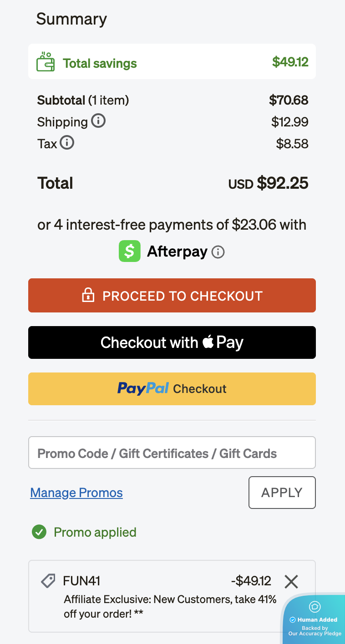Click the Summary heading
Screen dimensions: 345x644
[x=71, y=19]
